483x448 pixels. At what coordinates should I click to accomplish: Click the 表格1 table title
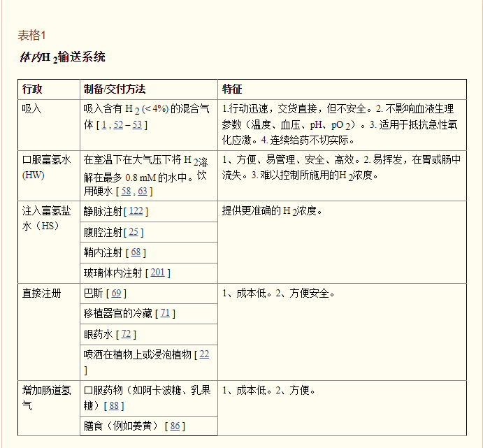(x=32, y=36)
